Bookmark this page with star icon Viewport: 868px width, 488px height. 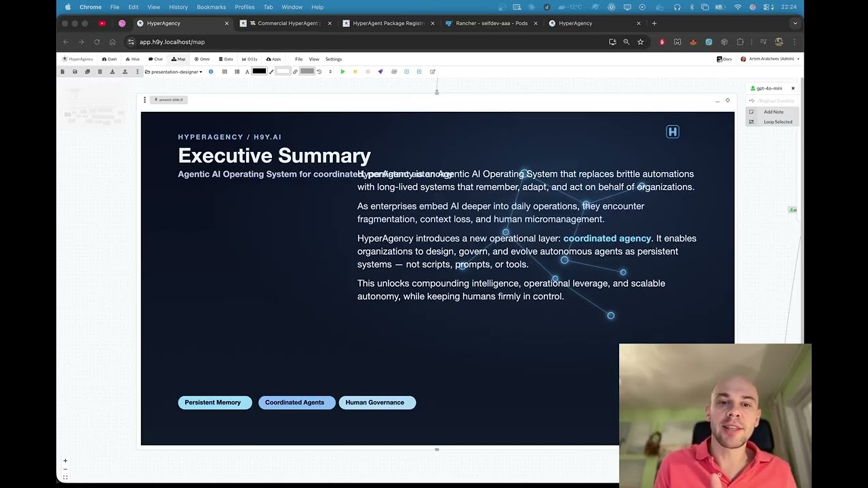[640, 42]
